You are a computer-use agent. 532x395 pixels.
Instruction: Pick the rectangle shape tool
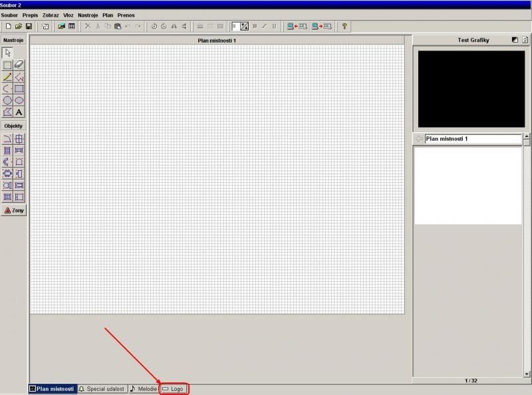(19, 88)
